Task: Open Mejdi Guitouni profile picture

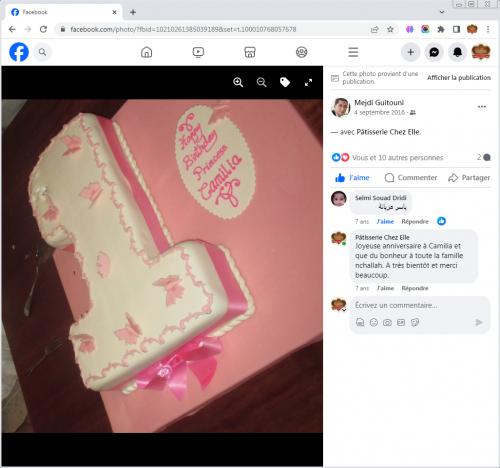Action: click(340, 107)
